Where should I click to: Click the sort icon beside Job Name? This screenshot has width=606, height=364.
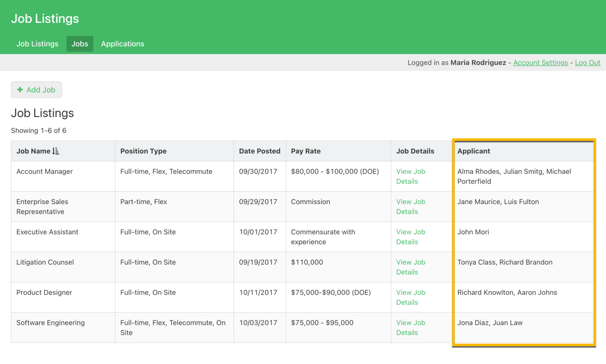point(56,151)
